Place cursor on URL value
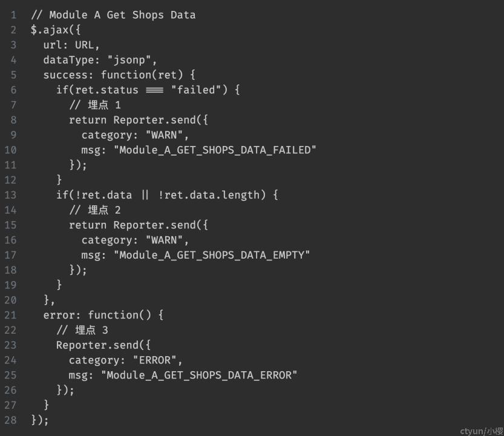The width and height of the screenshot is (504, 436). pos(85,45)
